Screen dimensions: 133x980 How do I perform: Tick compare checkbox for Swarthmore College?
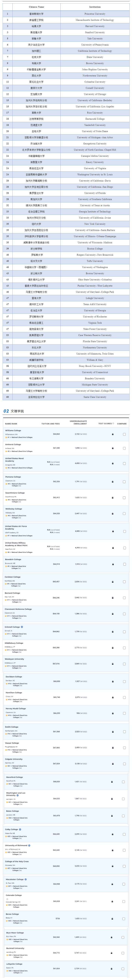(124, 497)
